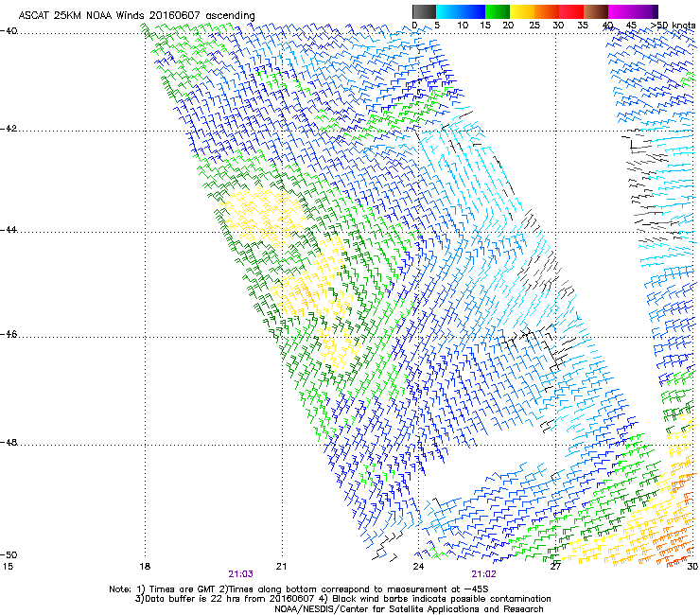Click the 15 longitude axis label

coord(8,567)
